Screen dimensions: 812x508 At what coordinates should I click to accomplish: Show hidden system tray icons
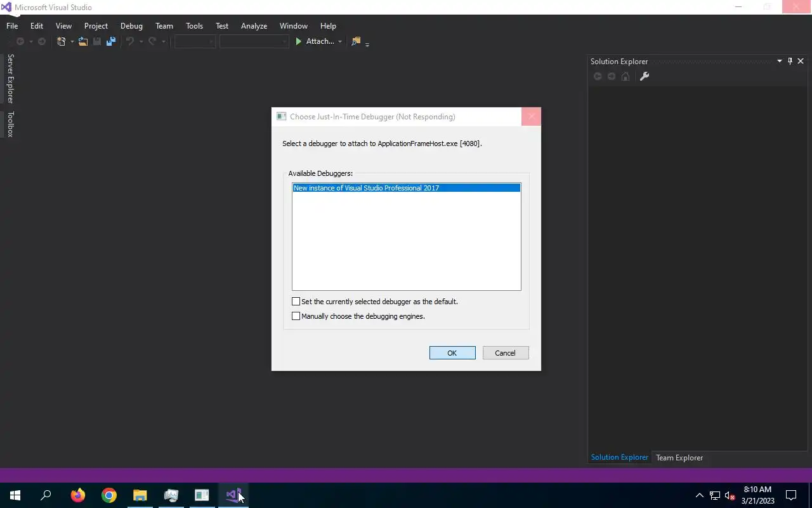pyautogui.click(x=700, y=495)
